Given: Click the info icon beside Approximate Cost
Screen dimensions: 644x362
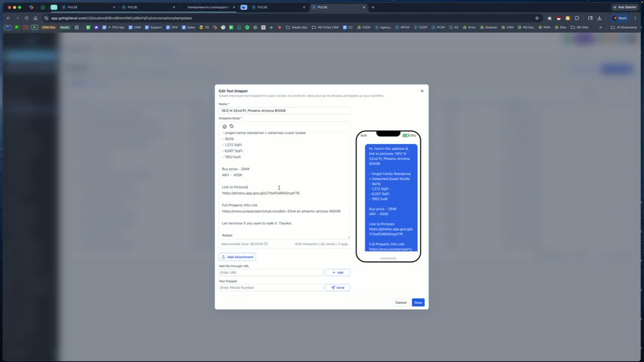Looking at the screenshot, I should [x=266, y=244].
